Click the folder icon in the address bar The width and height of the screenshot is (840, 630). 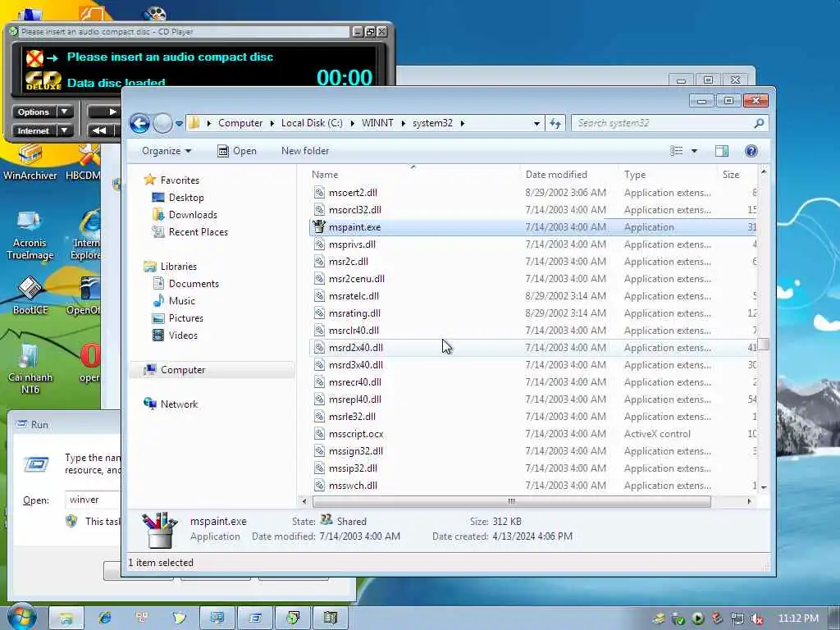pyautogui.click(x=194, y=123)
